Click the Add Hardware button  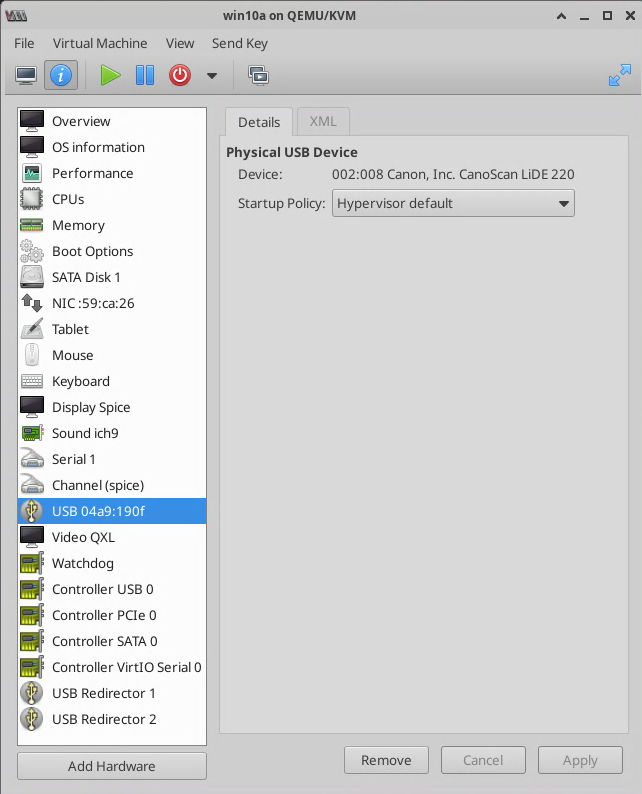(112, 766)
